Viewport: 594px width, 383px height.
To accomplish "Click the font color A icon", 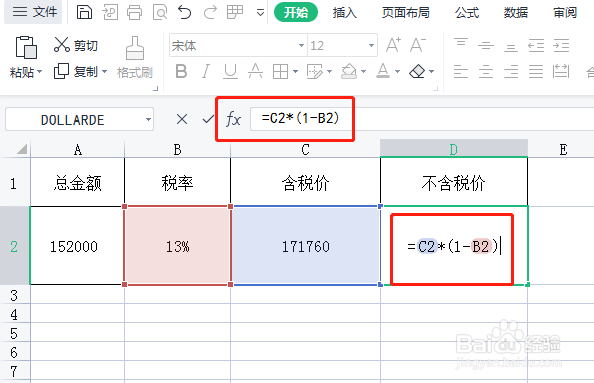I will pyautogui.click(x=383, y=71).
